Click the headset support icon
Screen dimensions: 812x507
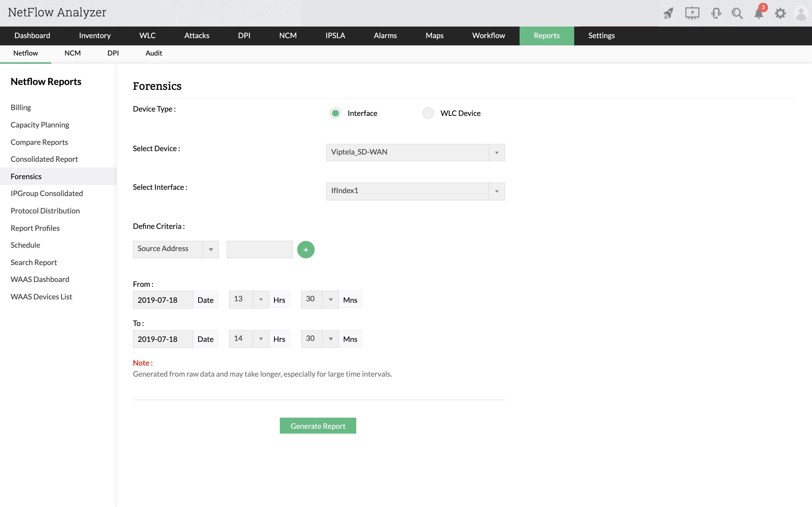click(716, 14)
